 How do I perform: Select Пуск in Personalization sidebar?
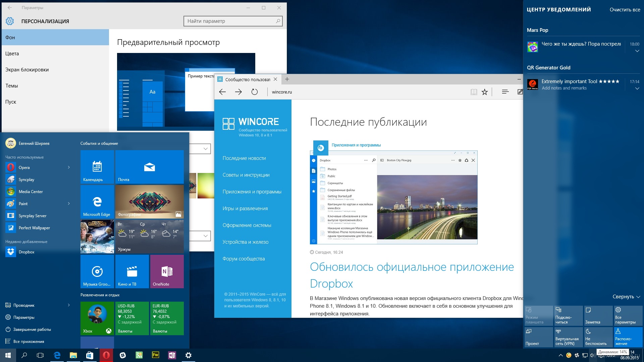pyautogui.click(x=55, y=102)
